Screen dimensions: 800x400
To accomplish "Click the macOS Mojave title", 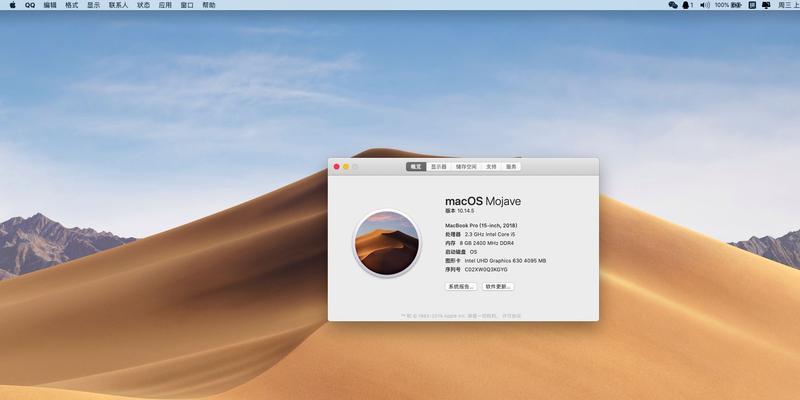I will (483, 201).
